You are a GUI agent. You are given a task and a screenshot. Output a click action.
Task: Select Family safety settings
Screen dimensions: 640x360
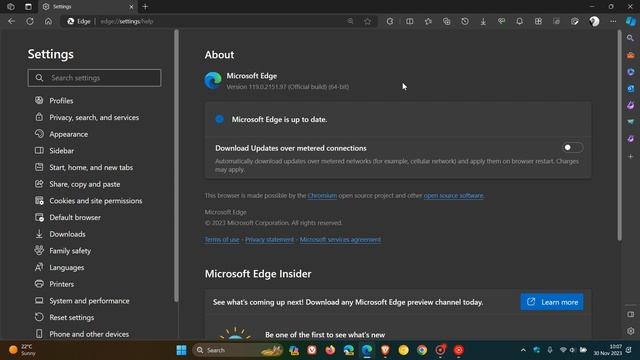(70, 251)
